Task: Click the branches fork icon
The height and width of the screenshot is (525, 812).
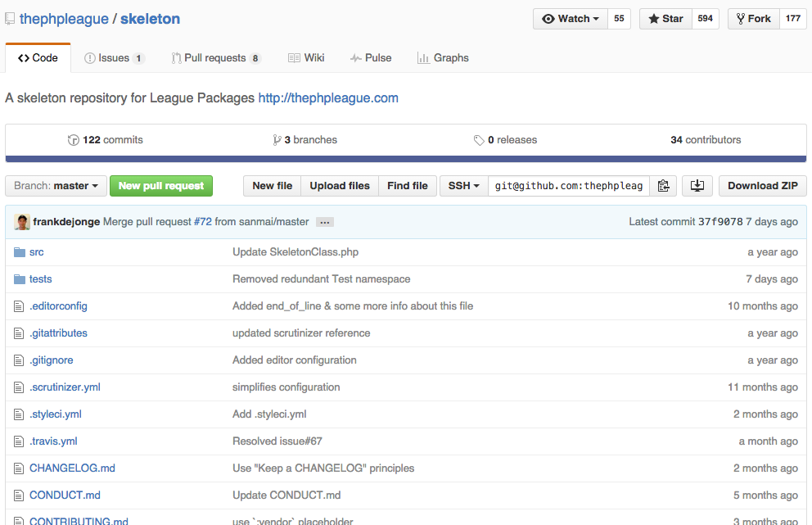Action: click(x=277, y=140)
